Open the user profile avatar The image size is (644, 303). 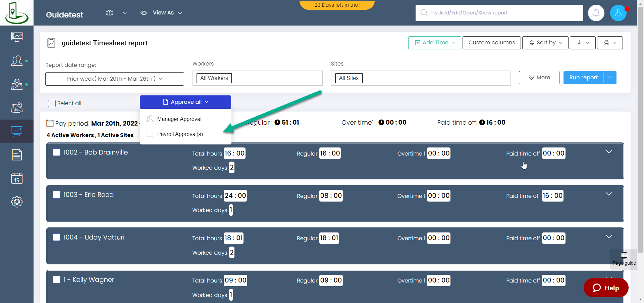click(x=618, y=13)
